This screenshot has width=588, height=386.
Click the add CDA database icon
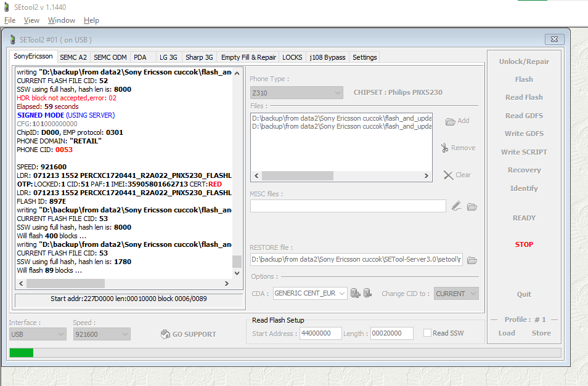tap(355, 294)
